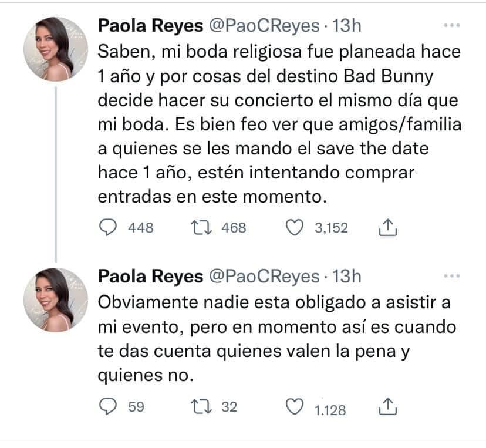Open more options for the first tweet

451,25
